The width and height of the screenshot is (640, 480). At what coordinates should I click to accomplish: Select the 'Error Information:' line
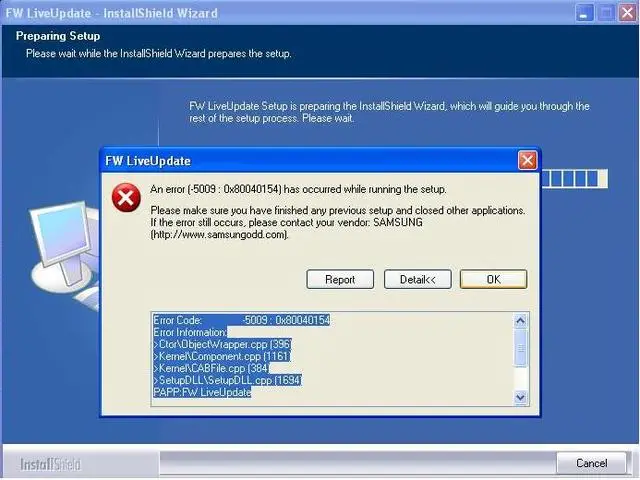point(190,332)
